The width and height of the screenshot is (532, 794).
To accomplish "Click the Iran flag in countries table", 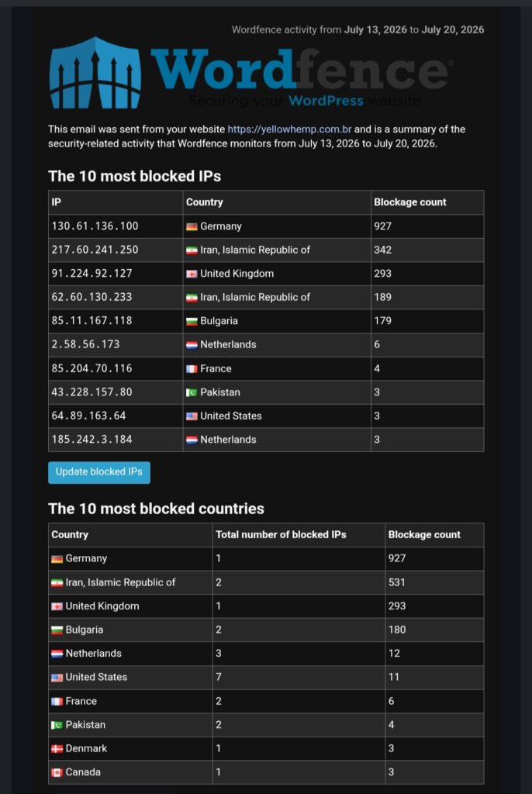I will tap(57, 583).
